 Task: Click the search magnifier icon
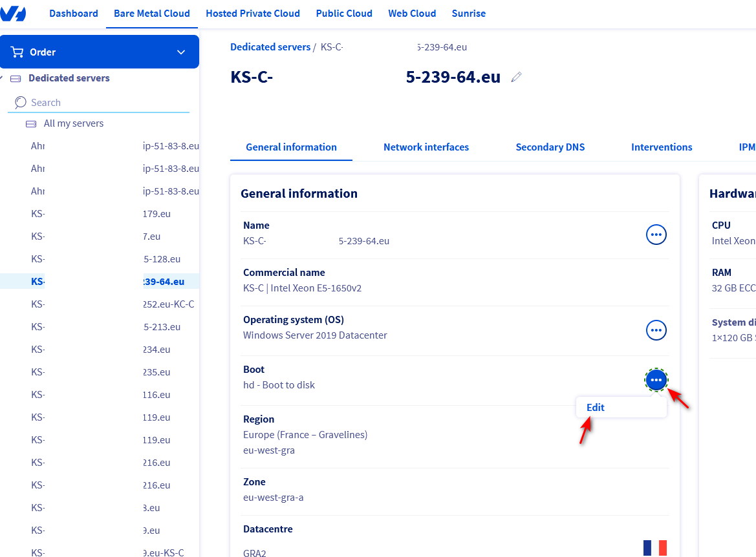point(20,102)
